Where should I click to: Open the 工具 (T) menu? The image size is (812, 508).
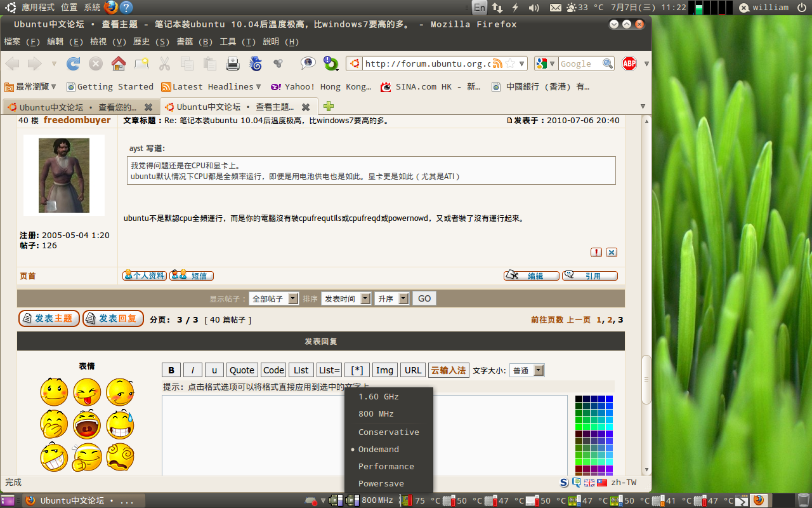pos(237,41)
